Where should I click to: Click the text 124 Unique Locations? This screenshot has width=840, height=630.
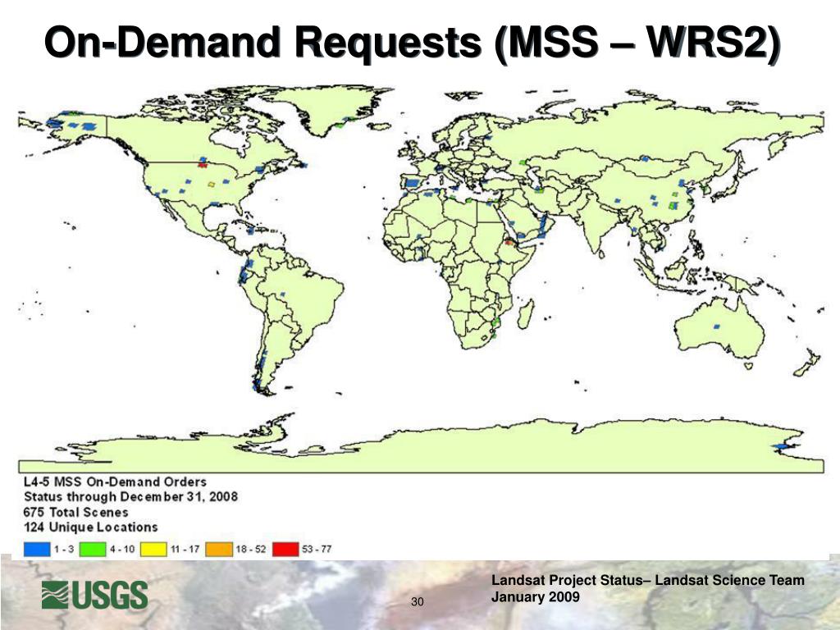(90, 527)
